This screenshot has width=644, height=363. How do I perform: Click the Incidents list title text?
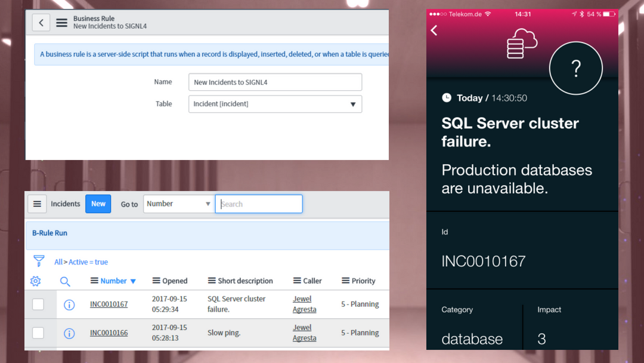(66, 204)
